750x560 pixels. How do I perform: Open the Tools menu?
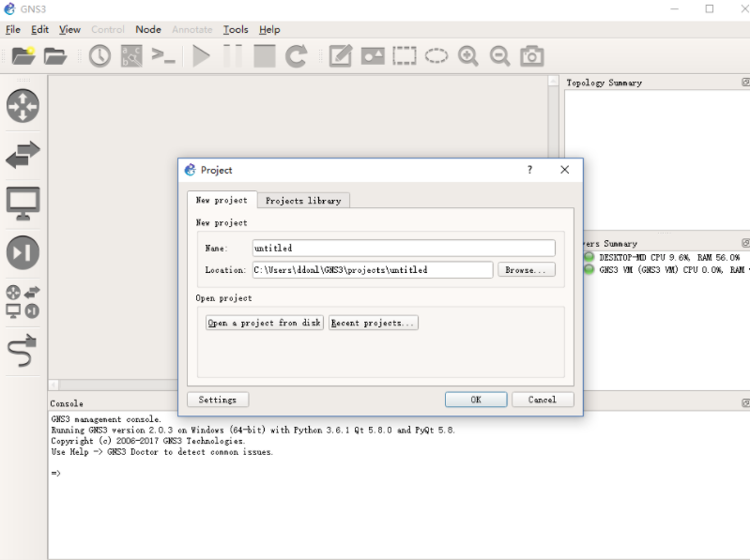click(236, 30)
